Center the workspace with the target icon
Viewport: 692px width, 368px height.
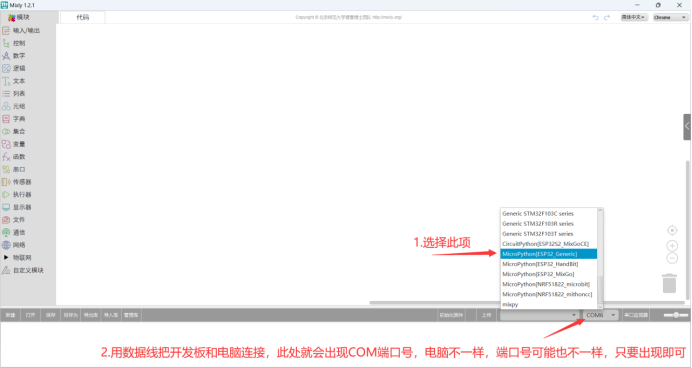[672, 230]
